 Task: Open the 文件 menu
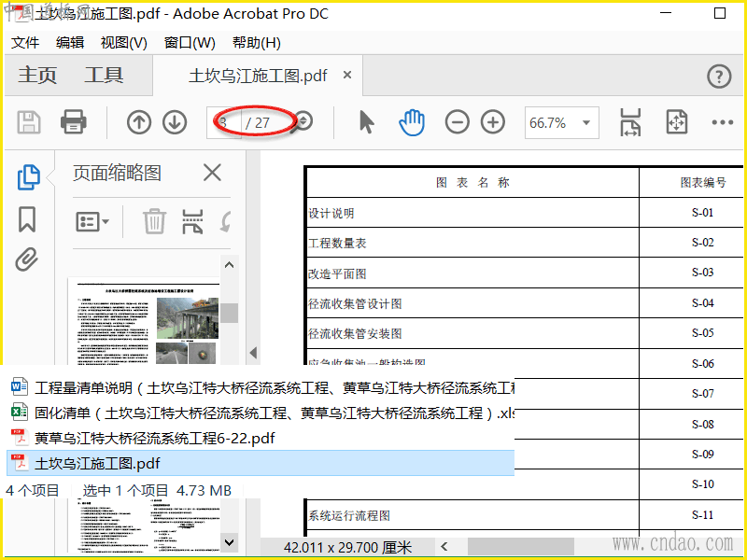click(x=25, y=43)
